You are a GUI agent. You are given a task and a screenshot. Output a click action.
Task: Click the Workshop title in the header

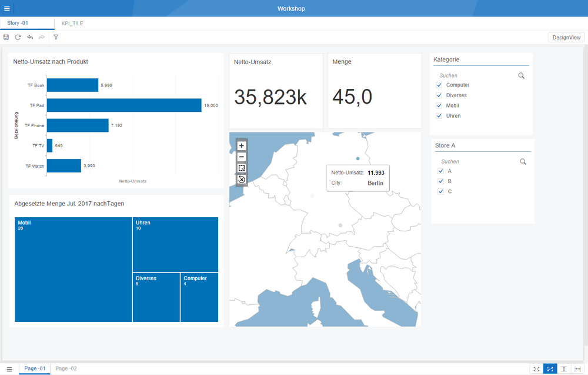click(291, 9)
